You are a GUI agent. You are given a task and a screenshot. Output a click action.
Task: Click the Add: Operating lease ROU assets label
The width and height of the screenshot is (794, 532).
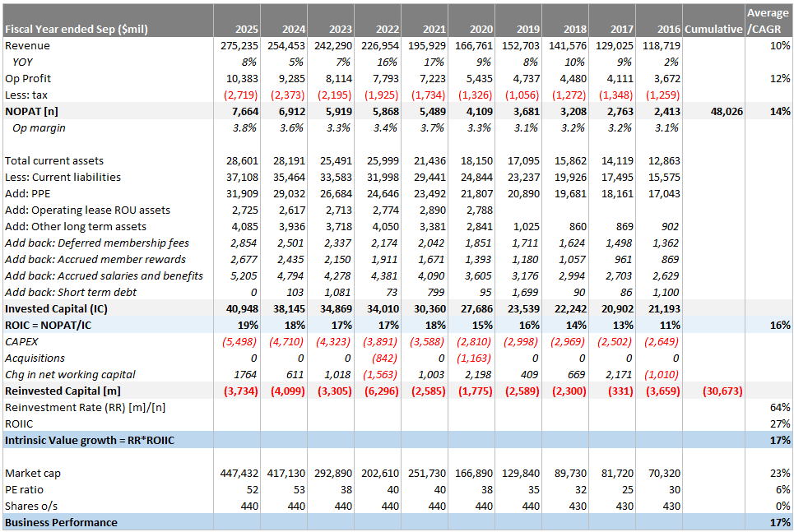87,210
